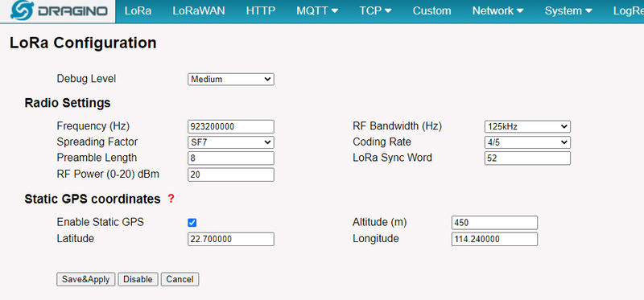This screenshot has height=300, width=644.
Task: Click the Radio Settings section heading
Action: coord(68,103)
